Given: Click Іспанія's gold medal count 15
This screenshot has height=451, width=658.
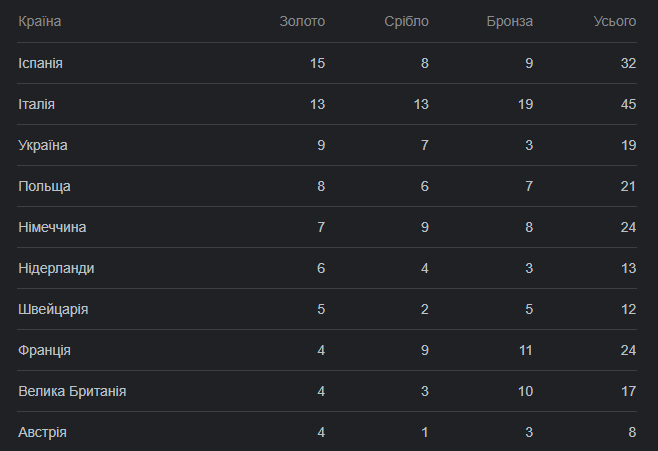Looking at the screenshot, I should click(x=317, y=63).
